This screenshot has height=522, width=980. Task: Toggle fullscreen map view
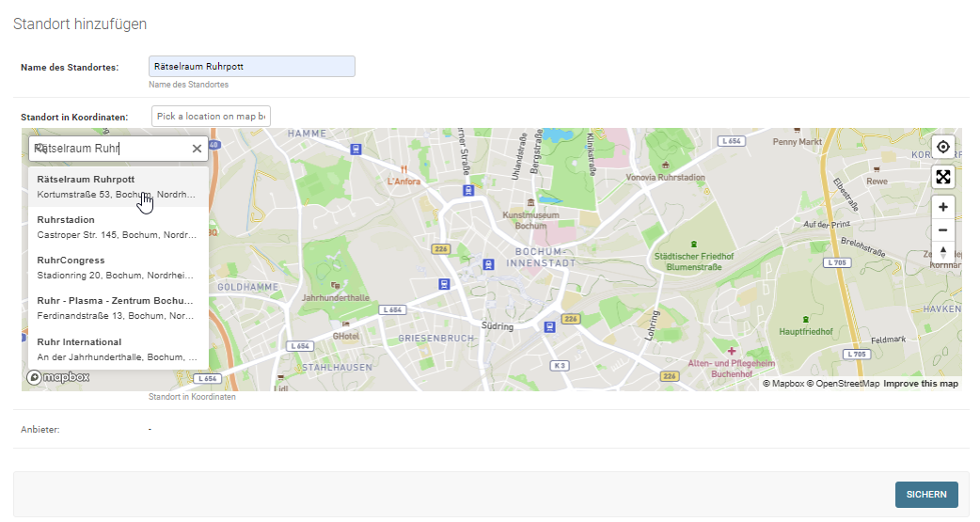pyautogui.click(x=943, y=177)
